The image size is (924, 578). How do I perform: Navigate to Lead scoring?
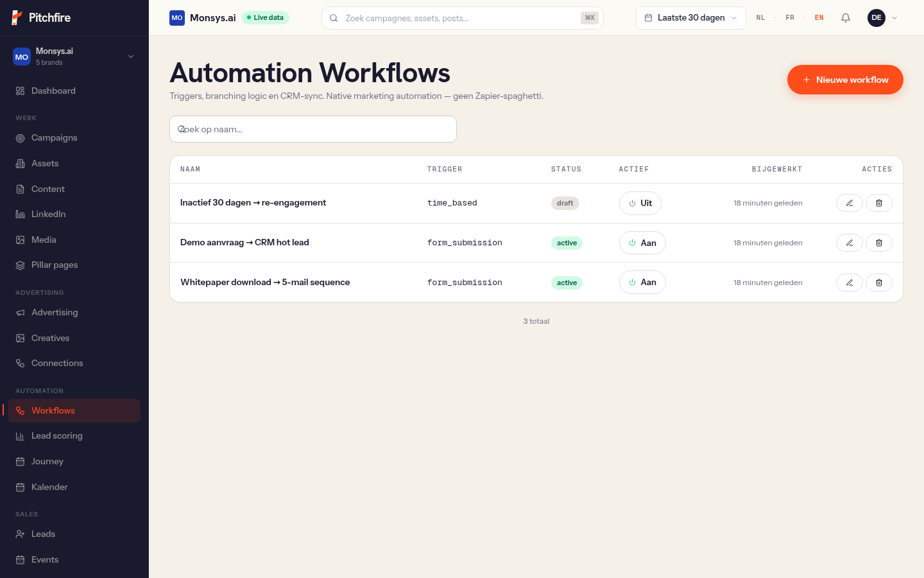point(74,436)
